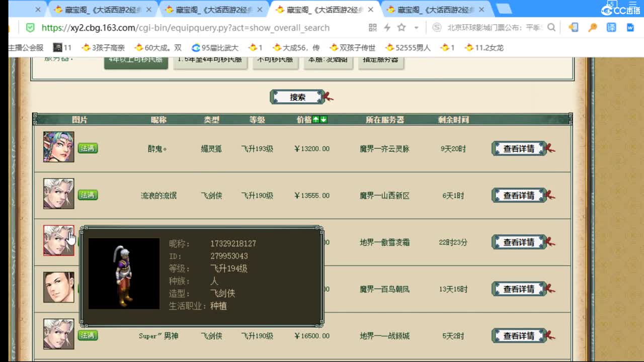644x362 pixels.
Task: Open 查看详情 for 流浪的流氓 row
Action: point(519,196)
